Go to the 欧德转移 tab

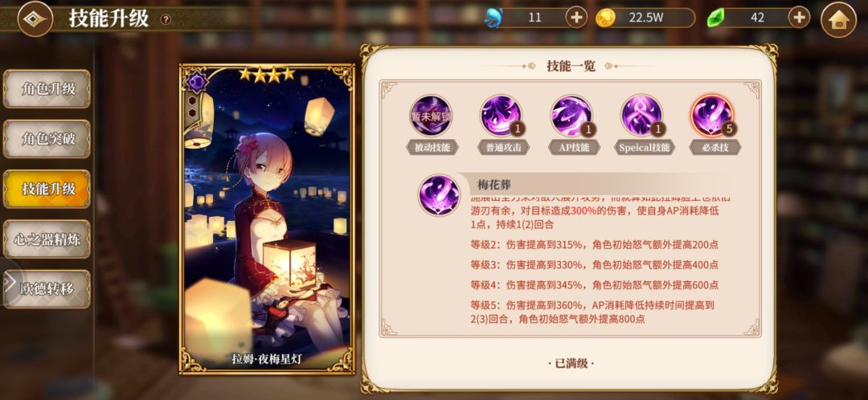coord(47,289)
